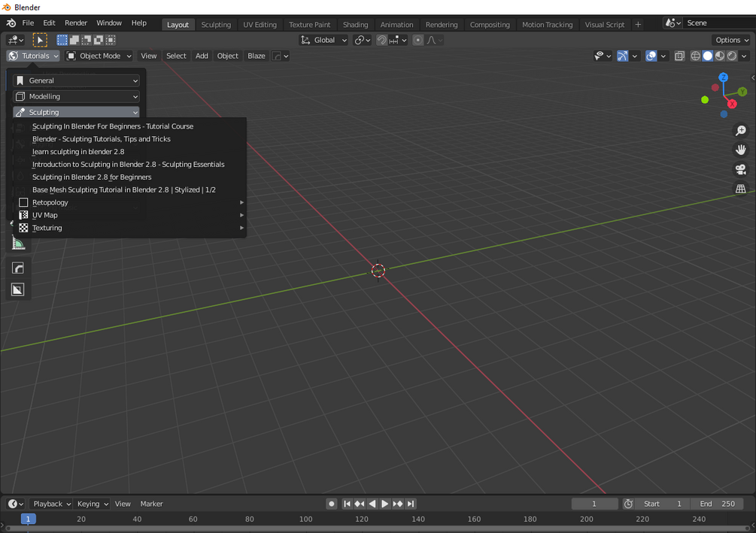Click the green Y axis on the navigation gizmo
This screenshot has height=533, width=756.
pos(742,91)
